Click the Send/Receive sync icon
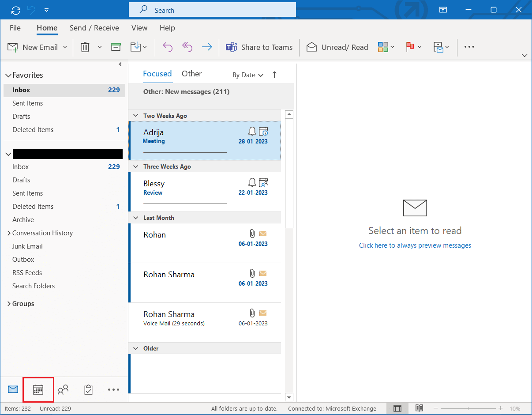The image size is (532, 415). (16, 10)
